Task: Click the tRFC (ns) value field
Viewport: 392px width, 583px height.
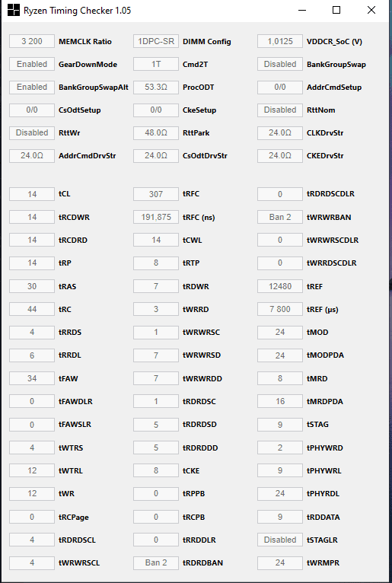Action: coord(156,217)
